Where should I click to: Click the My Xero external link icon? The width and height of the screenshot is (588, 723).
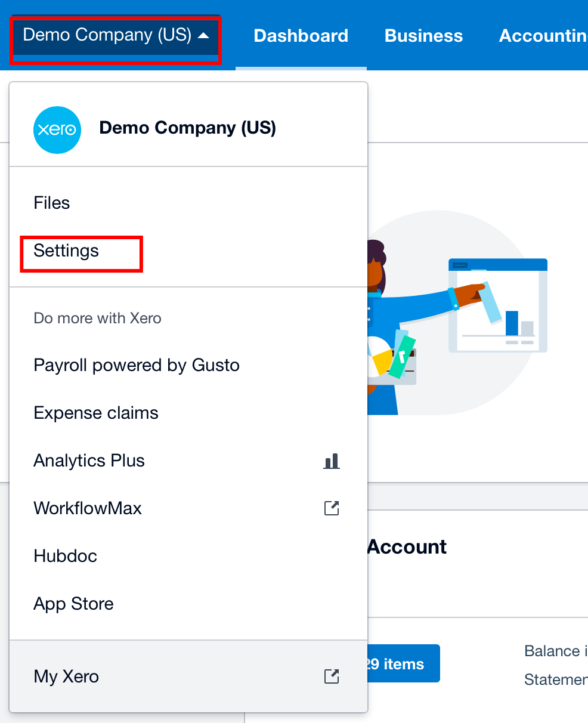coord(332,676)
